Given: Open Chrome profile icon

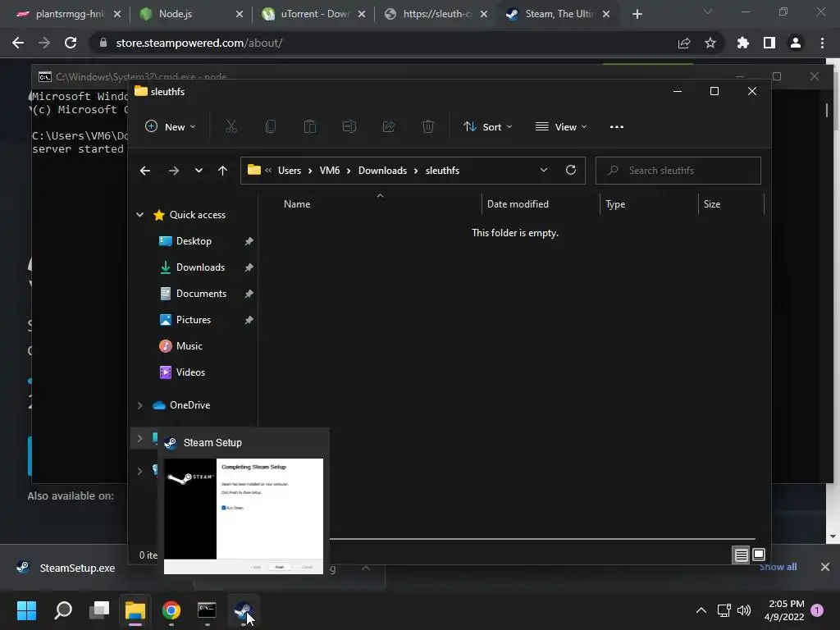Looking at the screenshot, I should click(x=795, y=43).
